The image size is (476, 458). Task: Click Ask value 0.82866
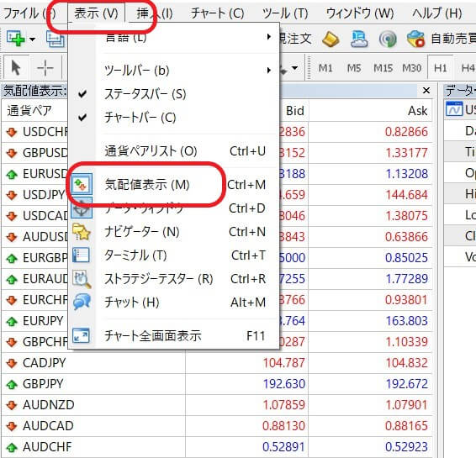(406, 132)
